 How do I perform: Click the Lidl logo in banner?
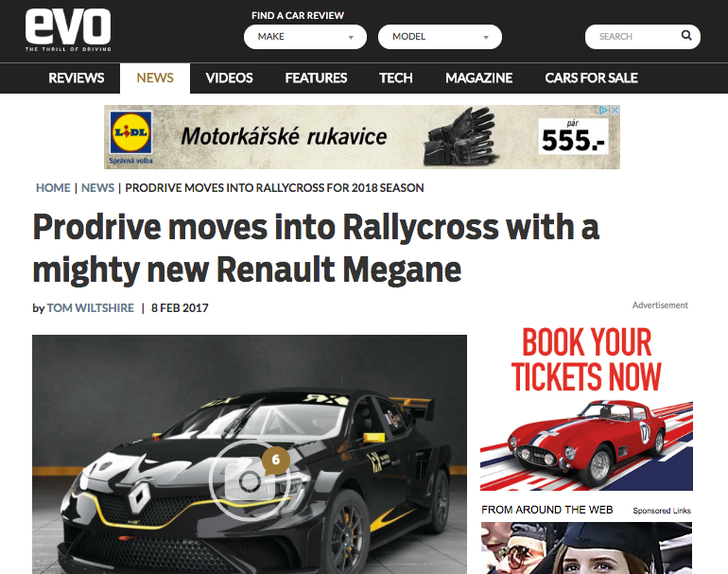(130, 132)
